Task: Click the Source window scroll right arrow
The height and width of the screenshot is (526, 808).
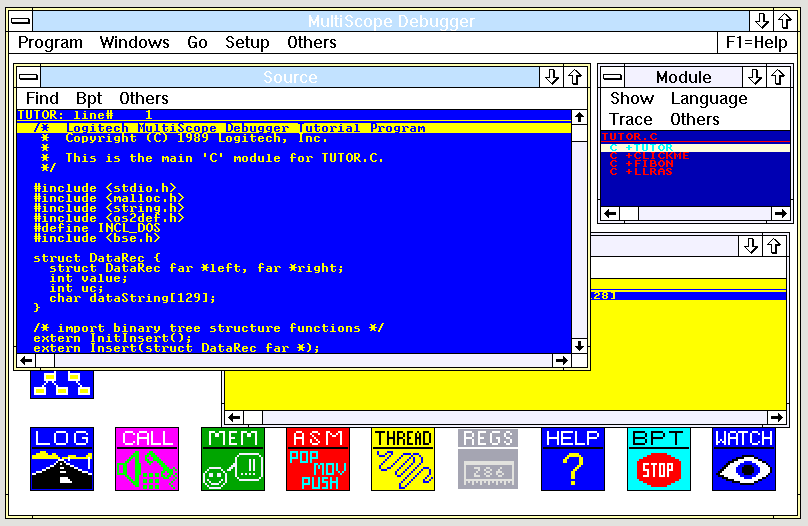Action: pos(562,361)
